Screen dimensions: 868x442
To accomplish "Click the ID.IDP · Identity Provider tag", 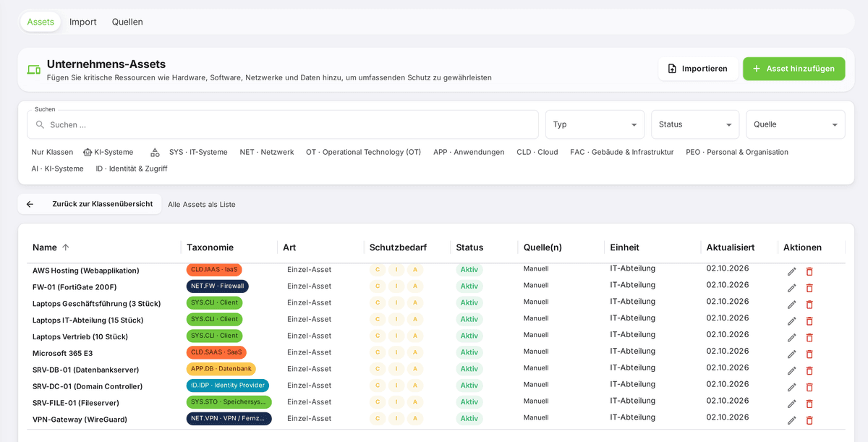I will [x=228, y=386].
